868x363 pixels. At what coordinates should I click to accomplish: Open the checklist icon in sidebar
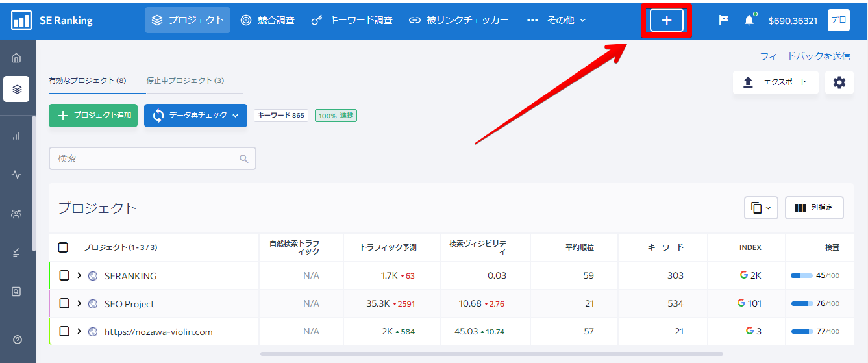coord(16,253)
